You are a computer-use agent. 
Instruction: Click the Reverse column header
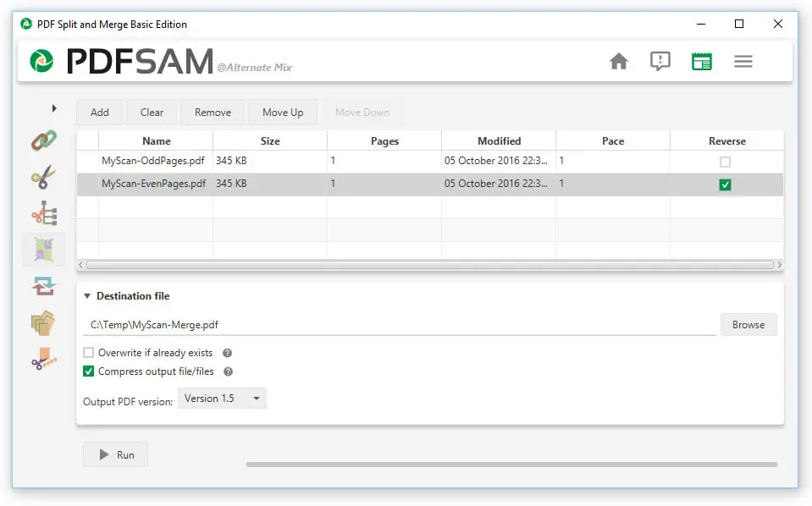click(x=727, y=140)
